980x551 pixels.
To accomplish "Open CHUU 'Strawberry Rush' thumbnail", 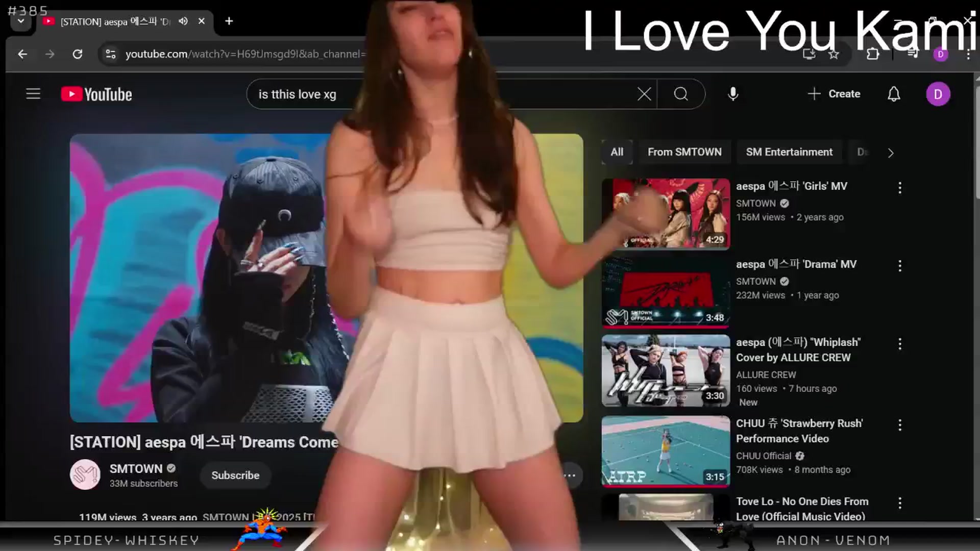I will [x=666, y=452].
